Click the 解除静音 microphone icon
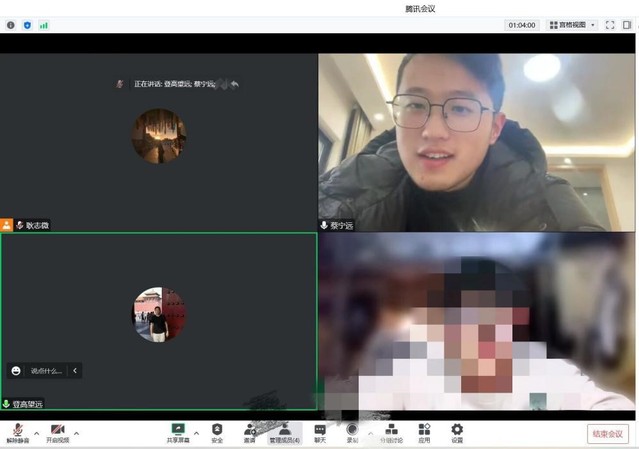The image size is (639, 449). click(18, 430)
